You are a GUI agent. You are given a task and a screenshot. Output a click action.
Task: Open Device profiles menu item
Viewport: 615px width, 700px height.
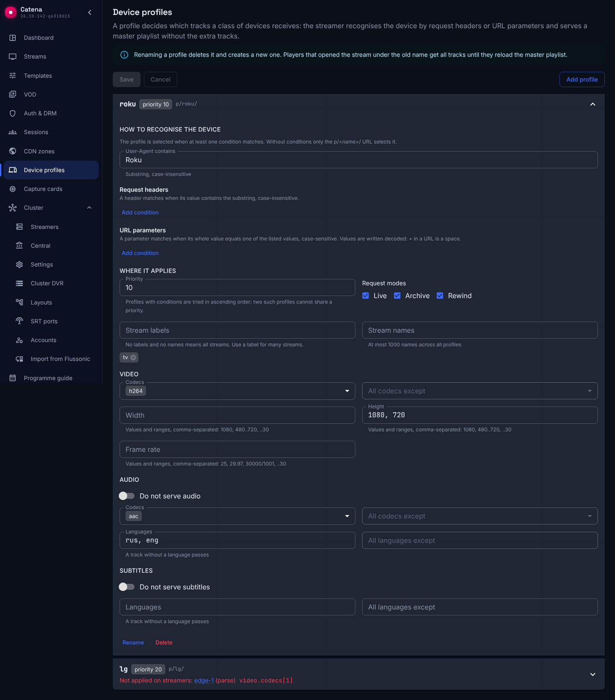51,170
